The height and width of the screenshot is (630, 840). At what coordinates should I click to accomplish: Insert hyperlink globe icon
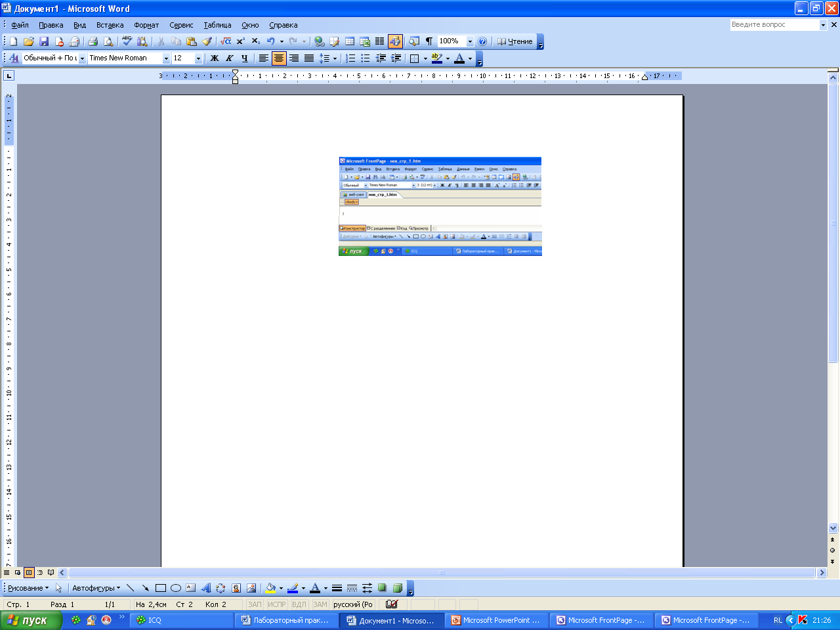(x=319, y=41)
